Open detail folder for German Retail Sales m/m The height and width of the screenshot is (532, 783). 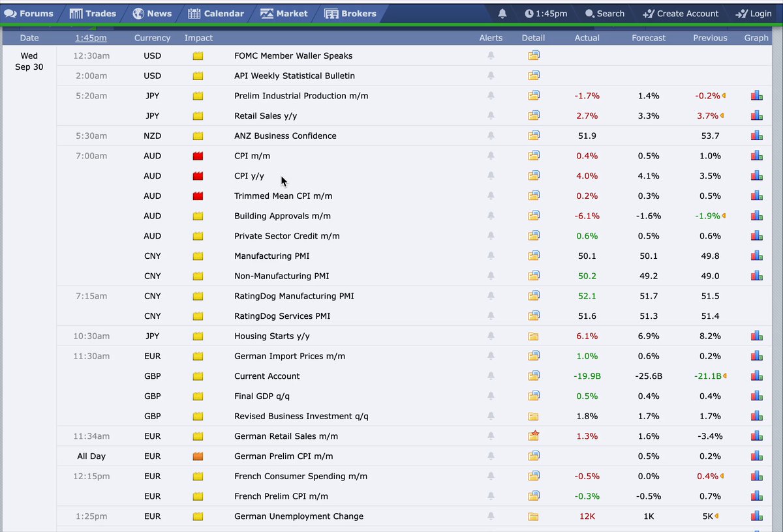pyautogui.click(x=534, y=436)
